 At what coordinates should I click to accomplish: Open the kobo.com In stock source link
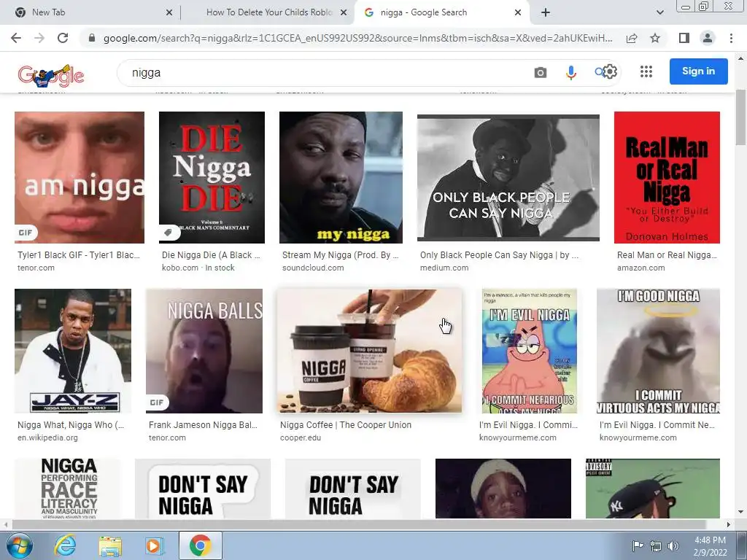(x=198, y=268)
